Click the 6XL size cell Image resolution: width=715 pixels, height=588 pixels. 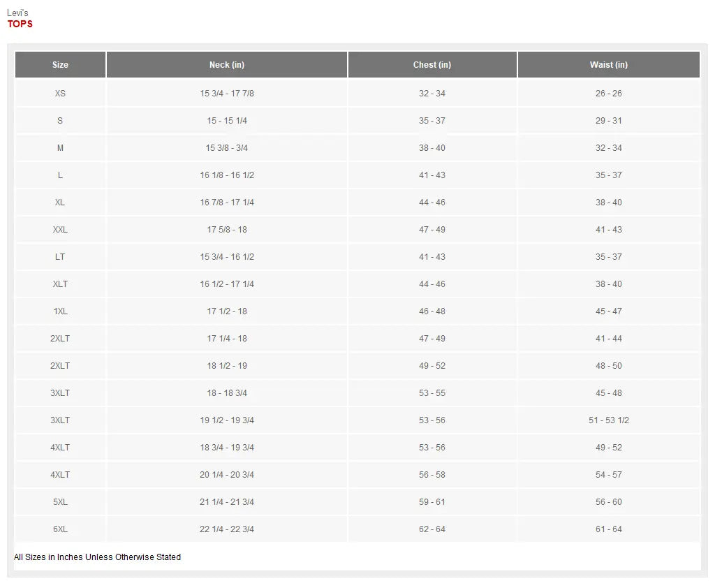60,529
